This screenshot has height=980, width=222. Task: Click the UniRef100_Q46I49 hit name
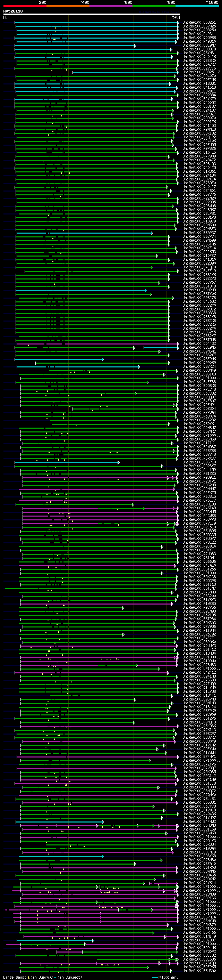click(199, 508)
